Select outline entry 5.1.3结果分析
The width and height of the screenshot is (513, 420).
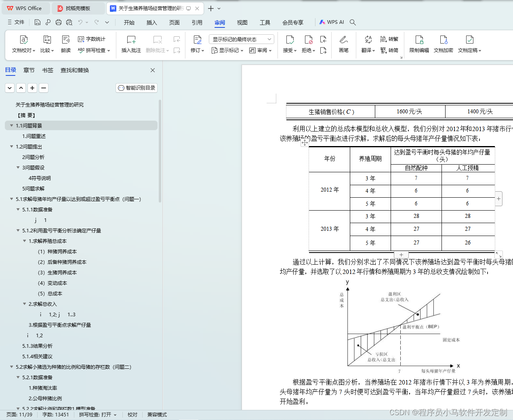[x=37, y=346]
